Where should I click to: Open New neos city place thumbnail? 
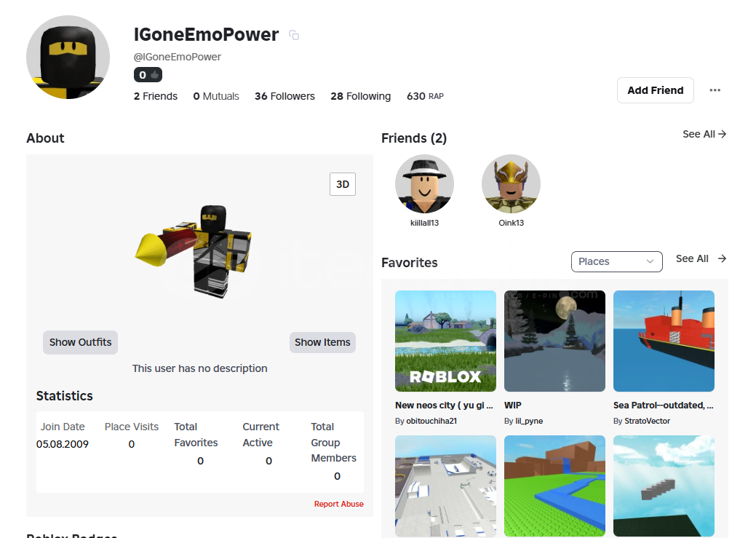445,341
